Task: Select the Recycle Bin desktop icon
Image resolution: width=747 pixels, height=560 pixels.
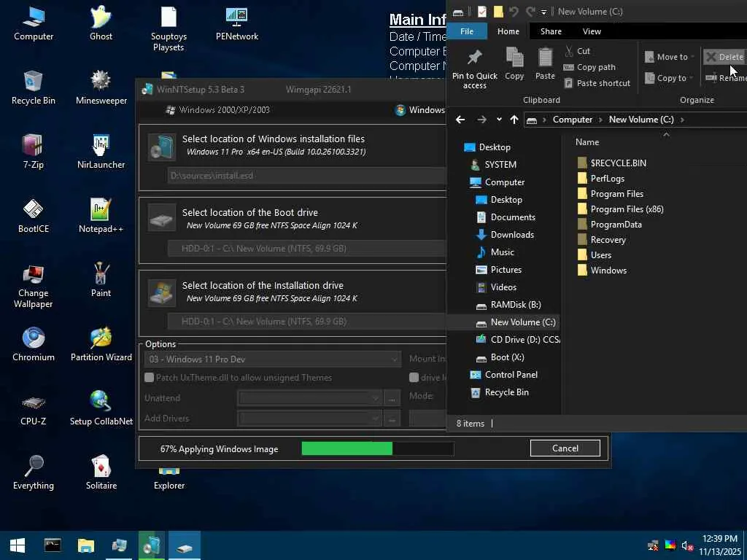Action: pos(34,88)
